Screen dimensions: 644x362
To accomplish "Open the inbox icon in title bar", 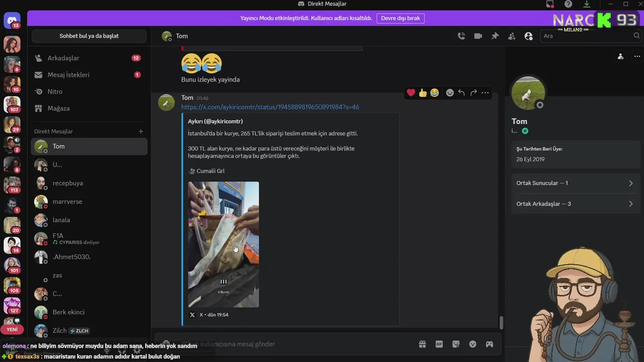I will click(x=550, y=4).
